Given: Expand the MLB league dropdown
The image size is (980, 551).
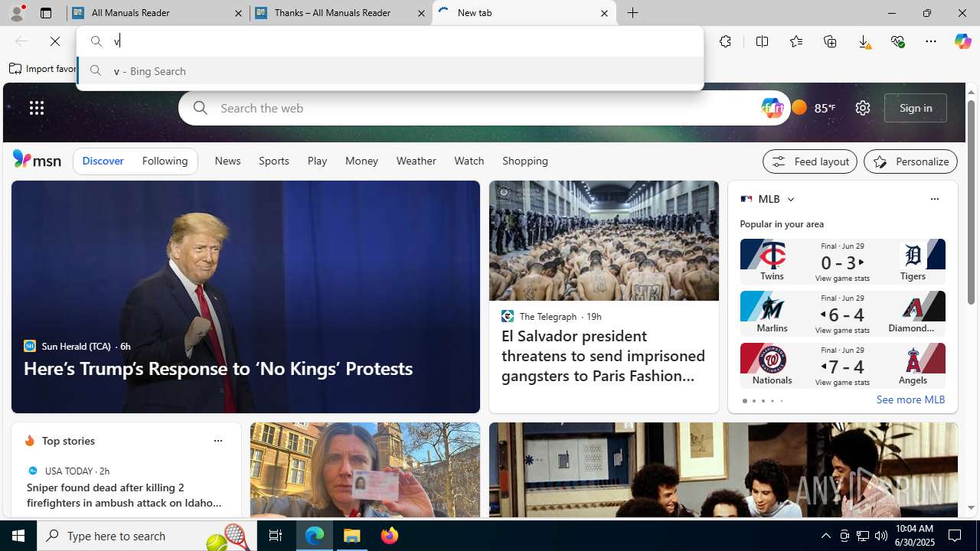Looking at the screenshot, I should pos(790,199).
